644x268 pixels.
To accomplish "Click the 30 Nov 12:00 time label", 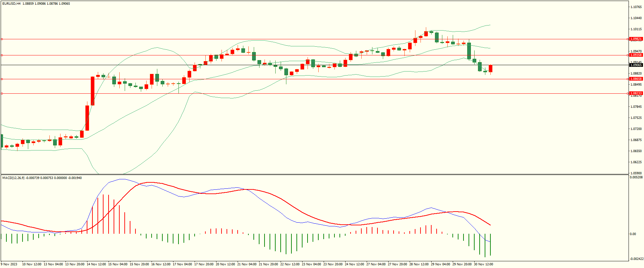I will pyautogui.click(x=483, y=264).
